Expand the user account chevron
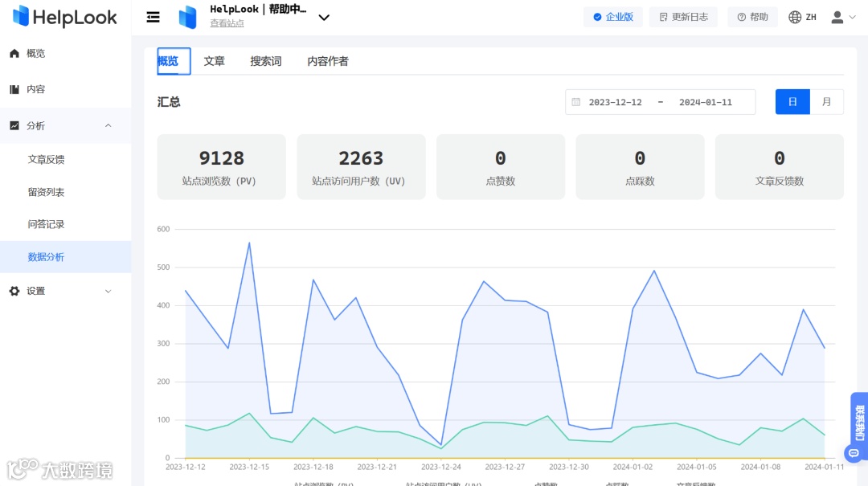The width and height of the screenshot is (868, 486). pos(853,17)
